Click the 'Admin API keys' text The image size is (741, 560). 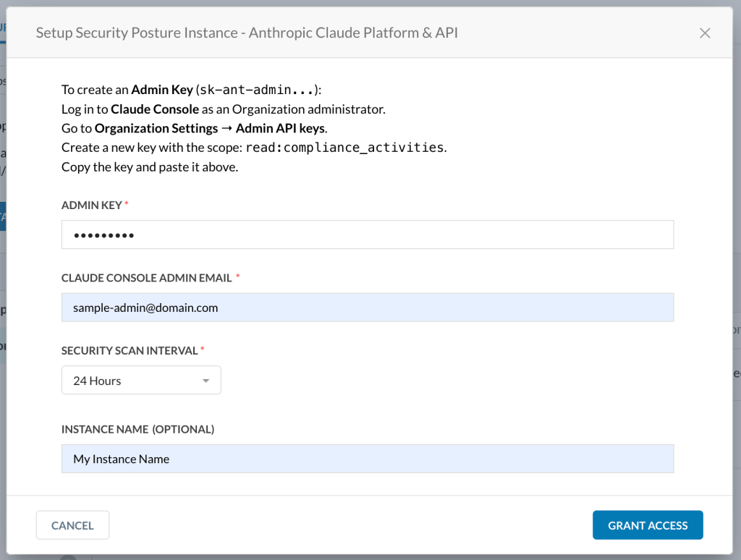pyautogui.click(x=280, y=129)
